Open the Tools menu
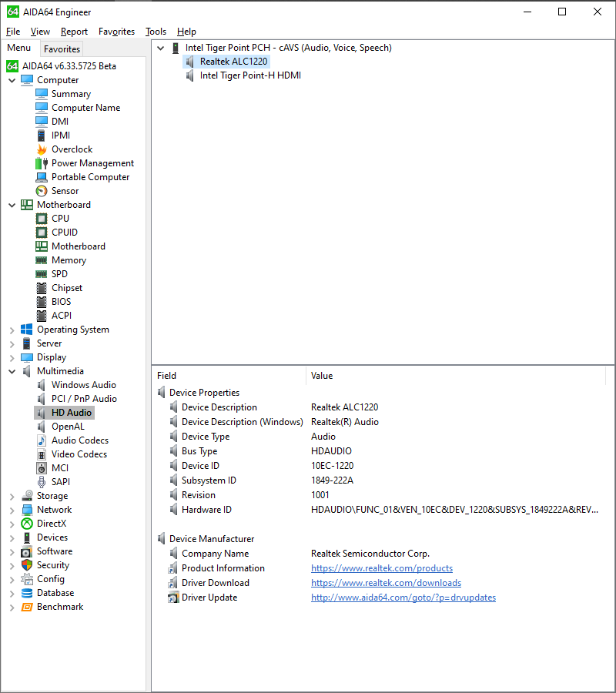The width and height of the screenshot is (616, 693). click(x=156, y=32)
